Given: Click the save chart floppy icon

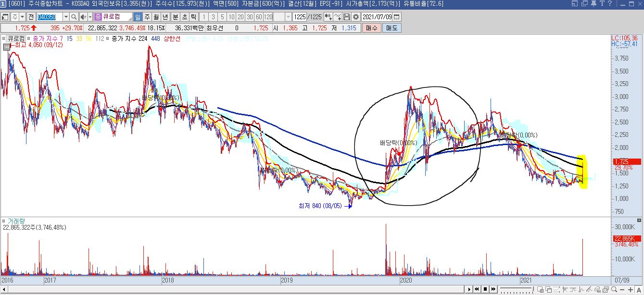Looking at the screenshot, I should click(347, 17).
